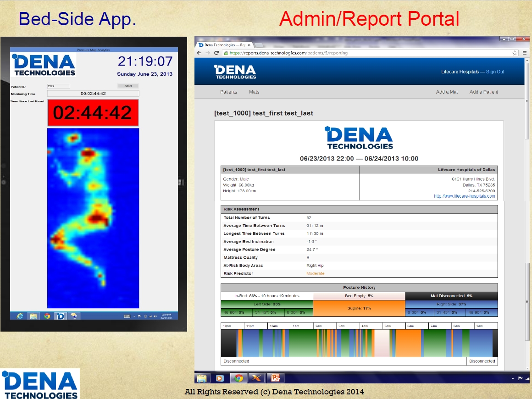Viewport: 532px width, 399px height.
Task: Click the Mattress Quality row label
Action: click(x=241, y=258)
